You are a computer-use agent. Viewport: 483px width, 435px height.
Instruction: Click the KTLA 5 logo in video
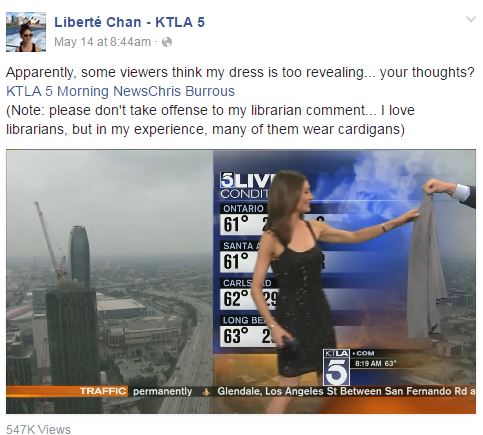click(336, 367)
